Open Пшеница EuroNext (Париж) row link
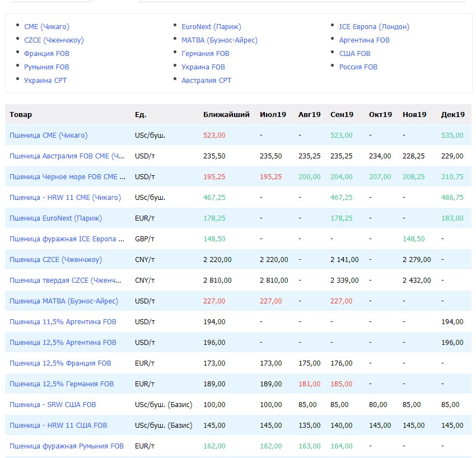Viewport: 476px width, 458px height. [x=55, y=218]
